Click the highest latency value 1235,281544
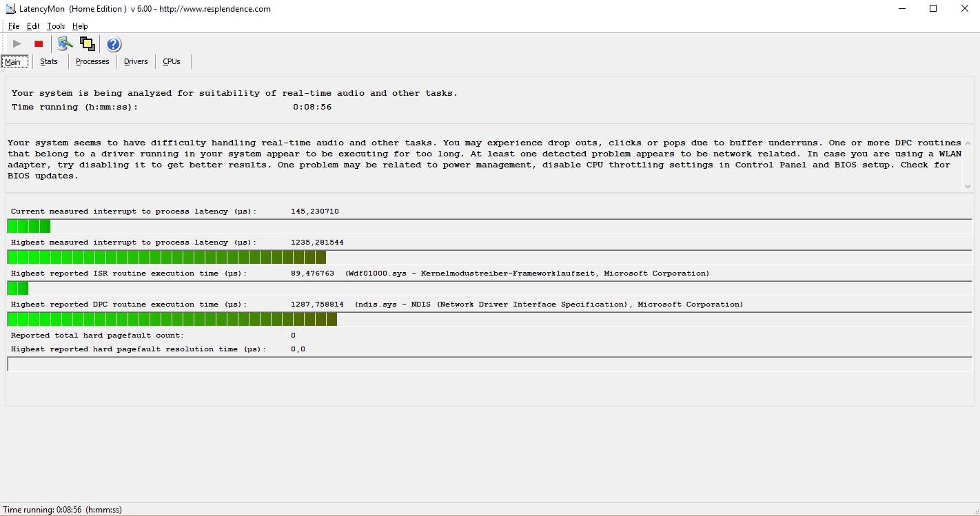This screenshot has height=516, width=980. (x=317, y=242)
